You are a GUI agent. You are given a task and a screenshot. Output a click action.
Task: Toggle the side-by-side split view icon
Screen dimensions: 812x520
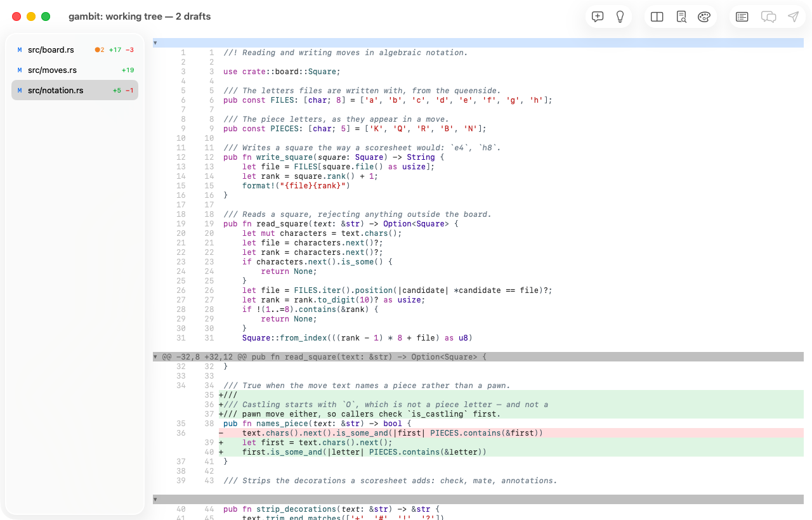pyautogui.click(x=657, y=17)
